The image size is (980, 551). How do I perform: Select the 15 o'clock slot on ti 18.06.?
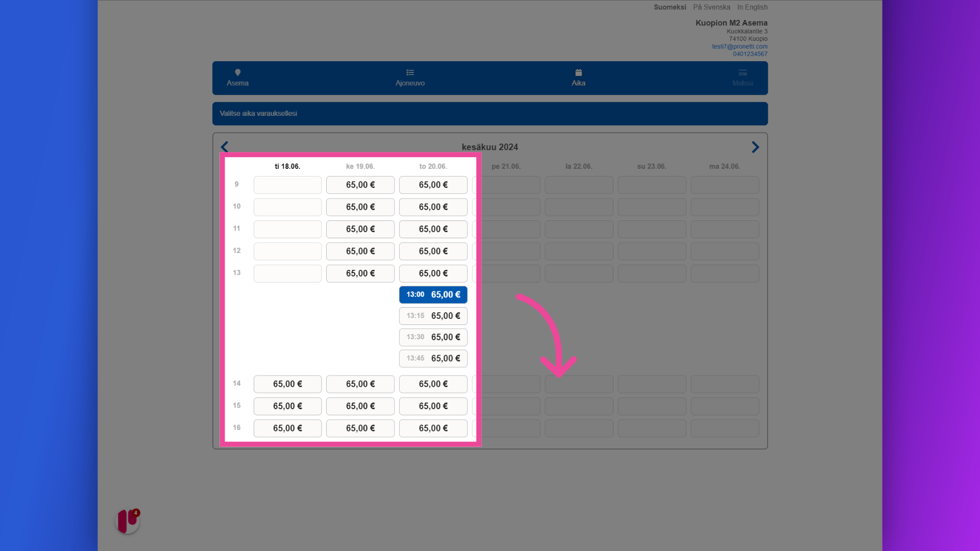[287, 406]
